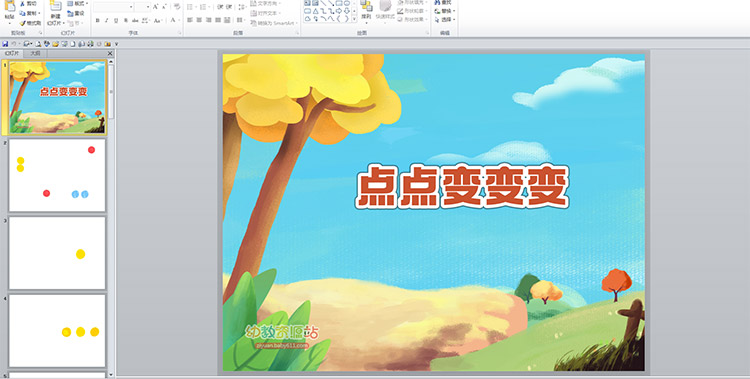Click the Save icon in the quick access toolbar

click(5, 44)
